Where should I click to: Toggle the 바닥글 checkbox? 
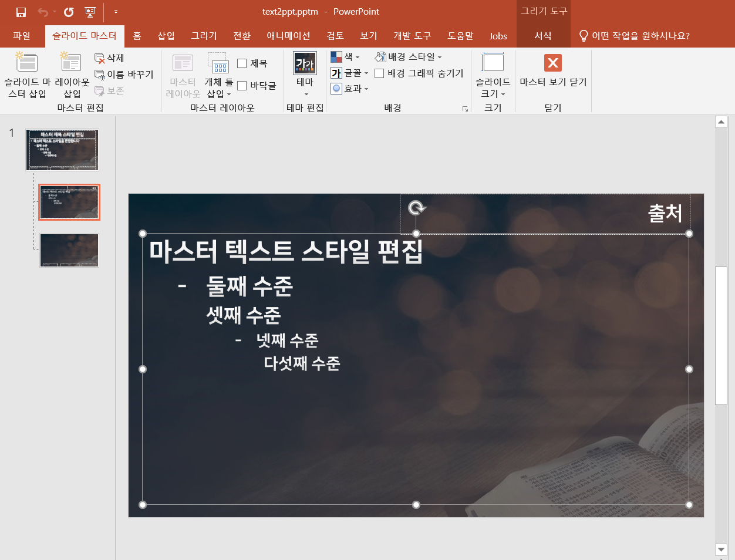point(242,86)
